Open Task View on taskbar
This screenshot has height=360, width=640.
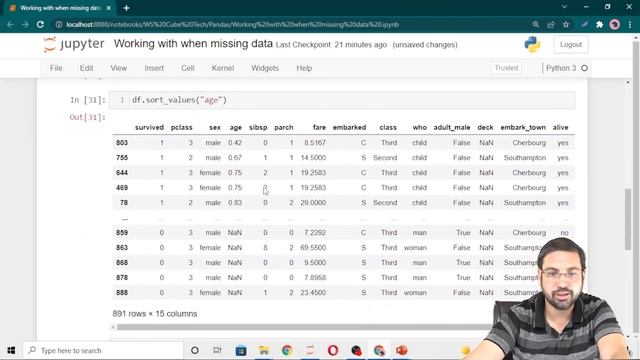tap(217, 350)
